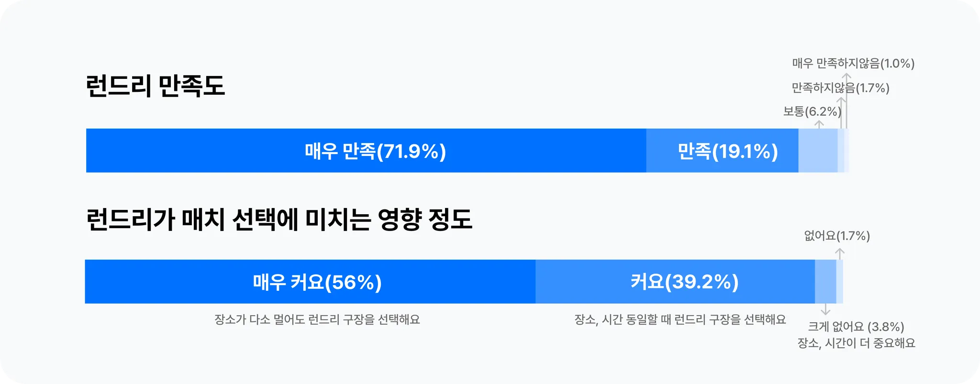
Task: Click the 없어요(1.7%) label
Action: point(837,236)
